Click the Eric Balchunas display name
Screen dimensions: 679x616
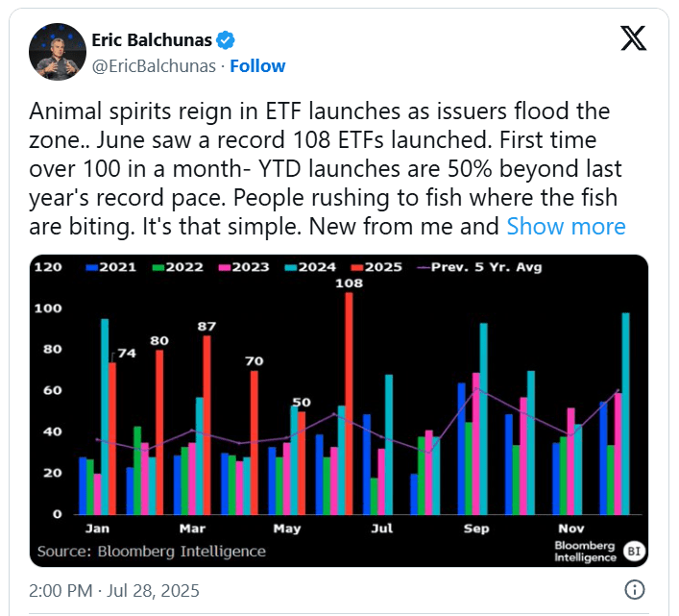(152, 40)
